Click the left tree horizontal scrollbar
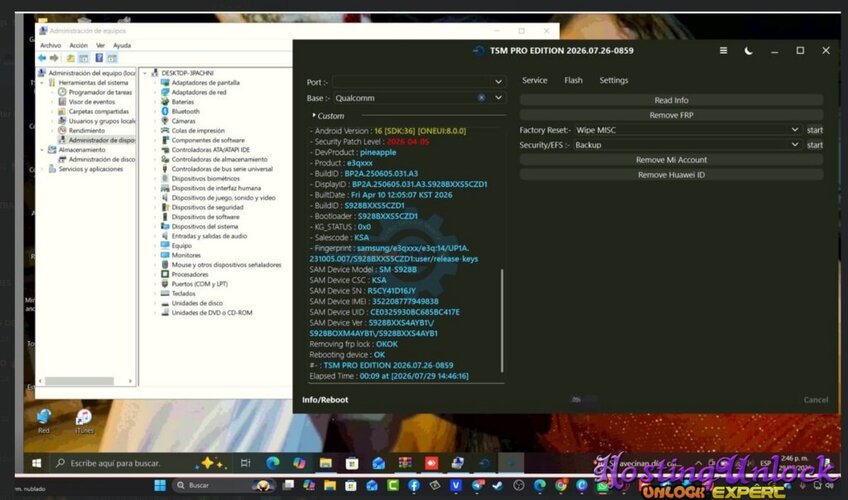Image resolution: width=848 pixels, height=500 pixels. [79, 381]
